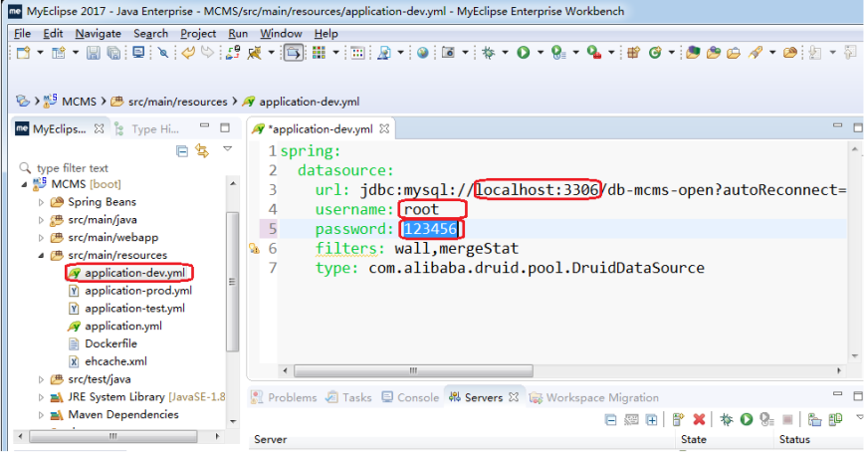Click the Save floppy disk icon
The image size is (868, 452).
tap(93, 53)
